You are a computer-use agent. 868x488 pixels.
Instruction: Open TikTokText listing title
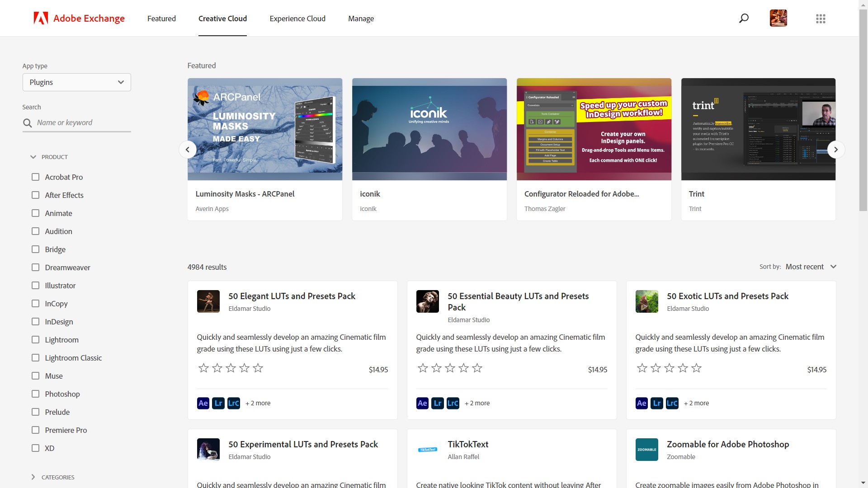coord(468,444)
